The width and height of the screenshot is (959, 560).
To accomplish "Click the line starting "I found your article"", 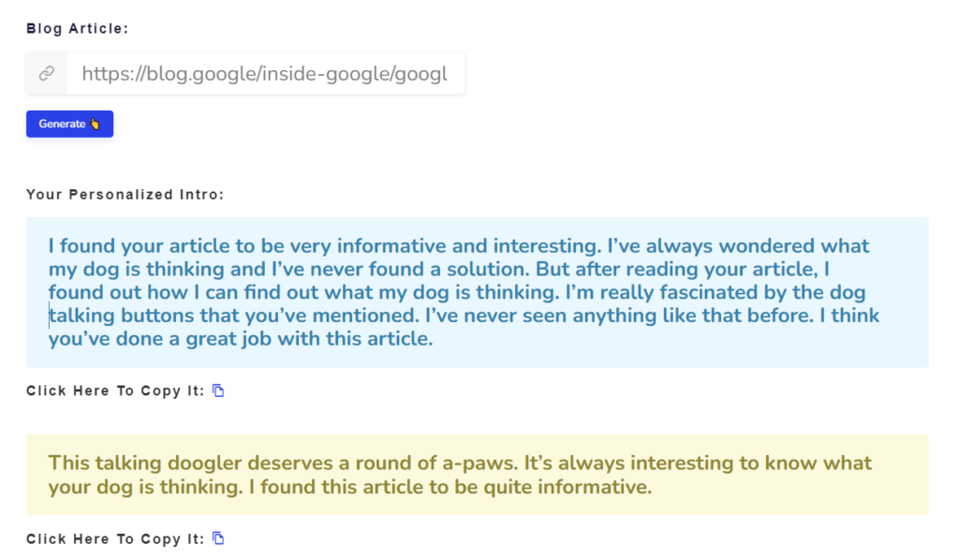I will coord(459,245).
